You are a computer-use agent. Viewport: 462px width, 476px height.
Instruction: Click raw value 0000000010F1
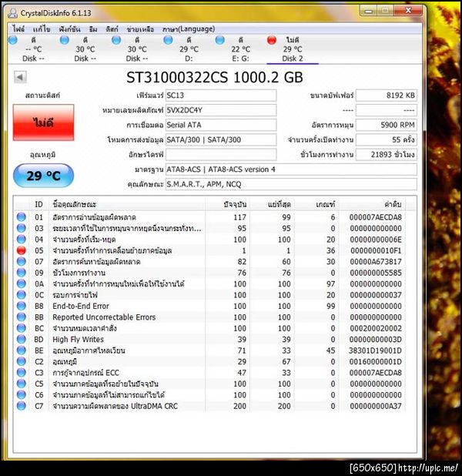(x=376, y=250)
